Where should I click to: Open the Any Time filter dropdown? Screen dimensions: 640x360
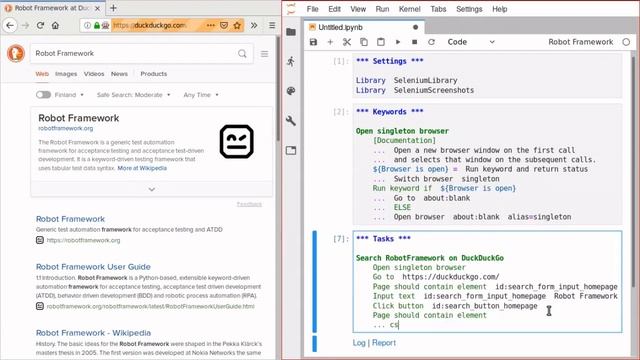201,95
